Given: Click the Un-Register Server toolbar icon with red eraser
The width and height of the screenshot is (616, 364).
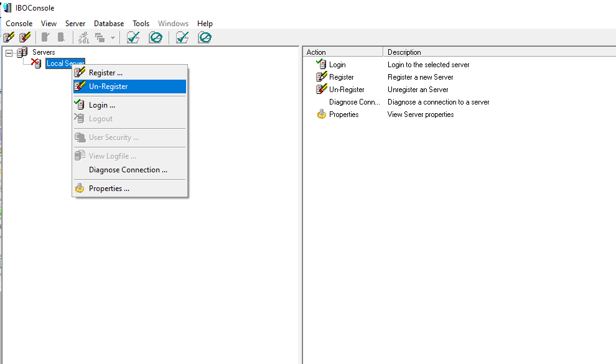Looking at the screenshot, I should click(25, 38).
